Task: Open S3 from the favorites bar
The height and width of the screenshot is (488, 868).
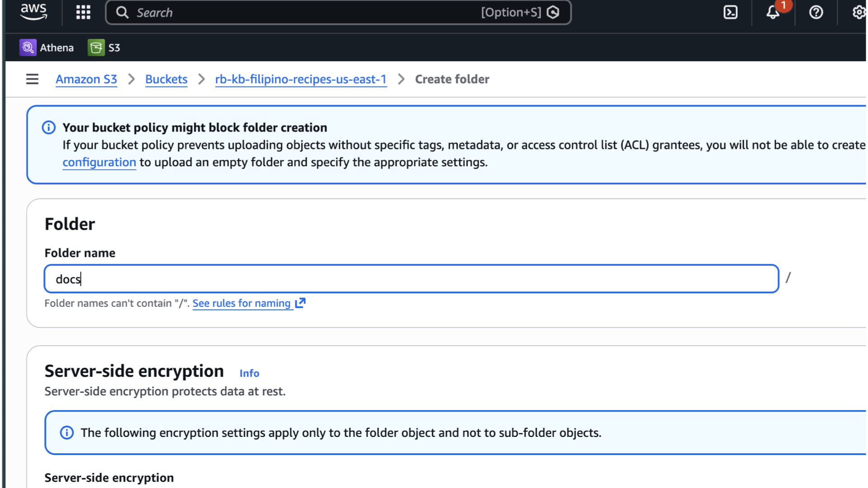Action: [104, 47]
